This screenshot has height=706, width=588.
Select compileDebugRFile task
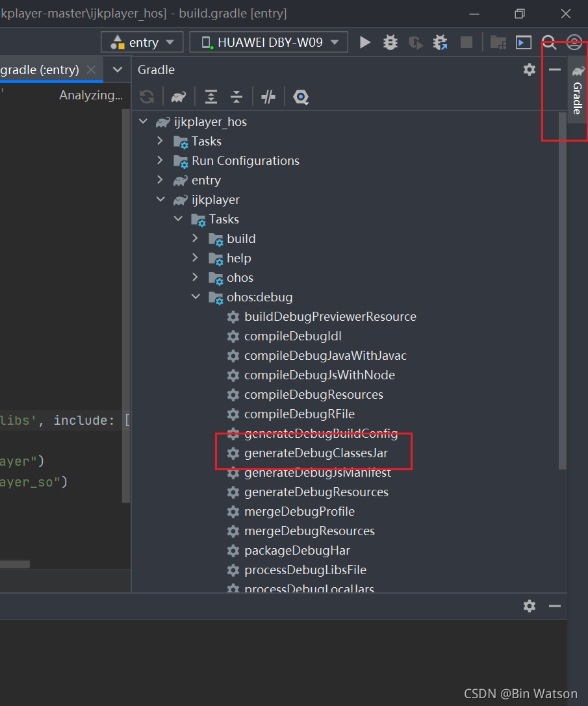(300, 414)
